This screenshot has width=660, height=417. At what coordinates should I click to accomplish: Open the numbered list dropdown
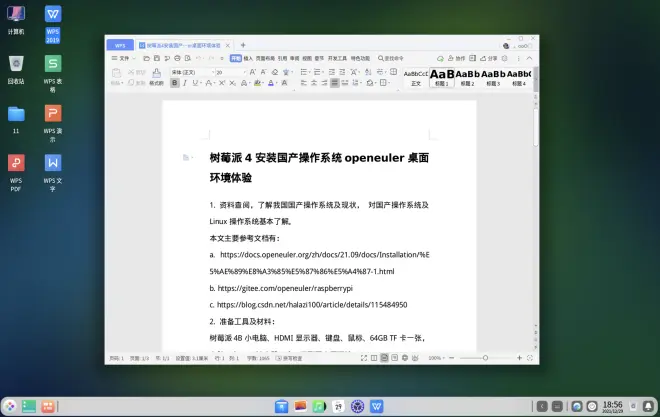coord(323,72)
